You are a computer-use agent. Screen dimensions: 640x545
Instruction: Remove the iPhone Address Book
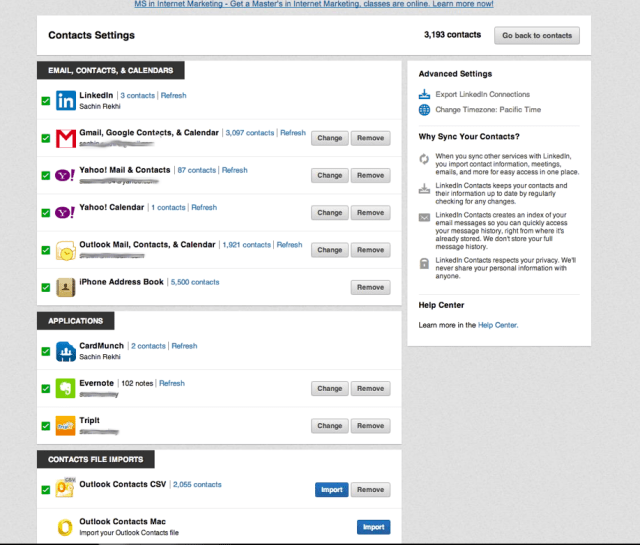point(370,287)
